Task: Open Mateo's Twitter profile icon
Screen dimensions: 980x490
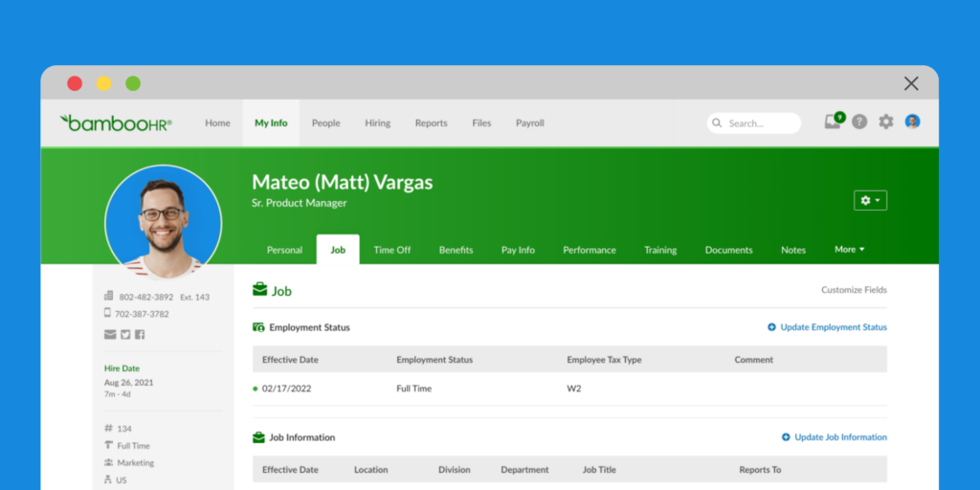Action: click(124, 334)
